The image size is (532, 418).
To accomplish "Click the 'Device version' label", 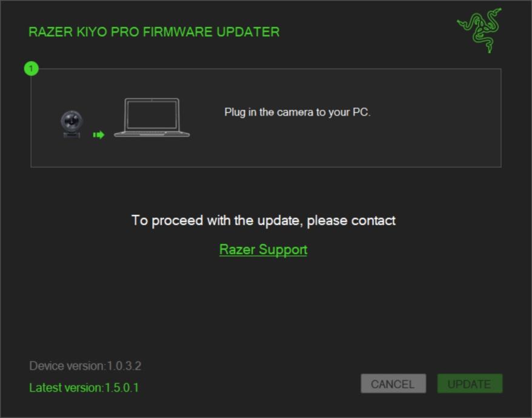I will [67, 366].
